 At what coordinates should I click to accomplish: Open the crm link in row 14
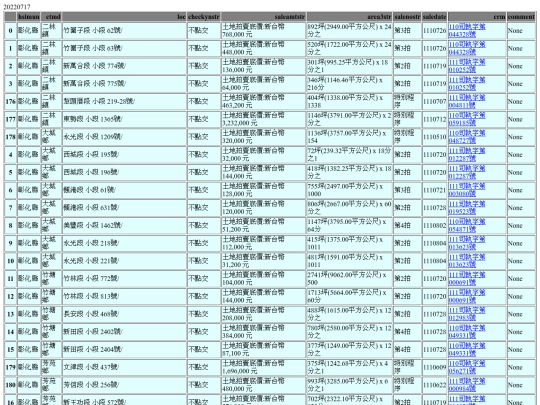point(467,332)
